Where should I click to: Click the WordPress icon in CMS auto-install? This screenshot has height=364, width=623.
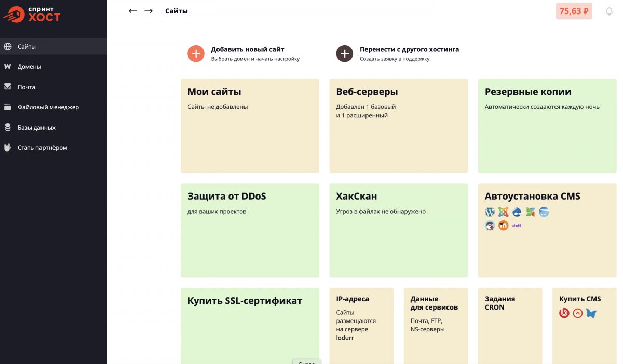point(490,212)
